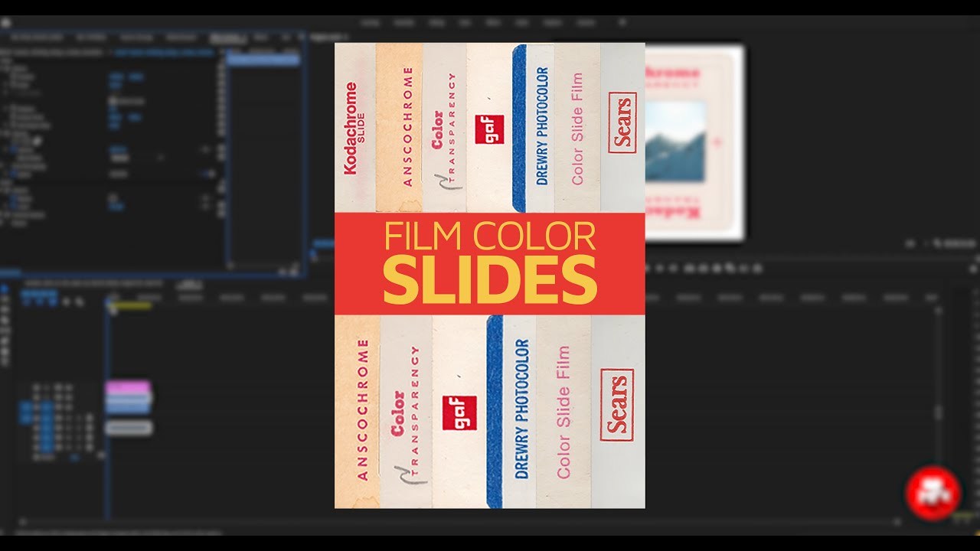
Task: Click the Kodachrome Slide mount on the poster
Action: point(354,128)
